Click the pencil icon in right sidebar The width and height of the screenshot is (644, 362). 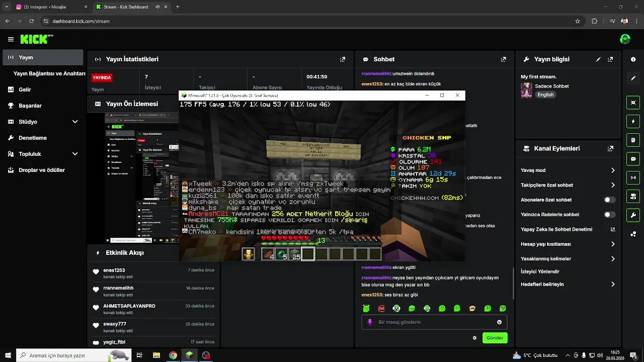tap(633, 78)
